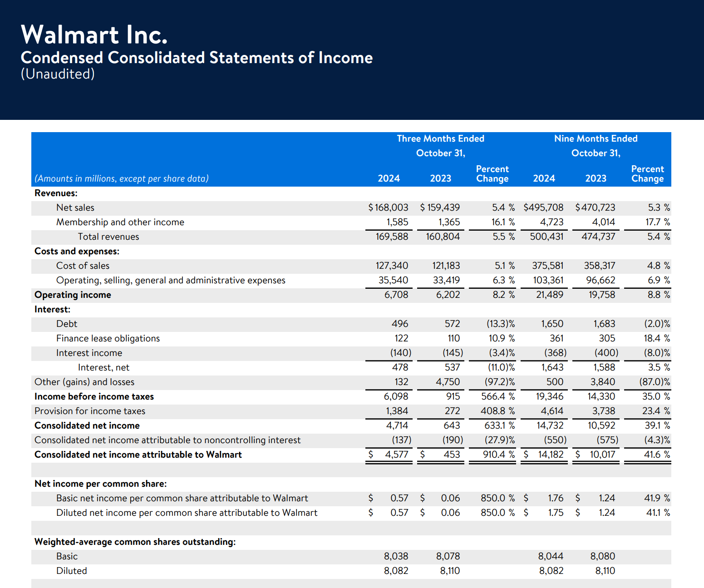
Task: Click the 'Debt' row label
Action: pyautogui.click(x=67, y=324)
